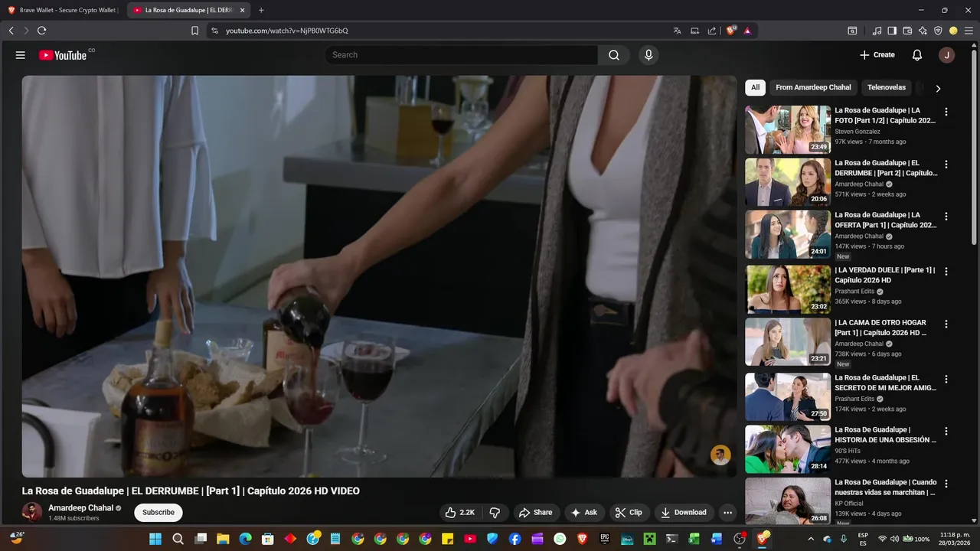Open options for EL SECRETO DE MI MEJOR video

click(946, 380)
